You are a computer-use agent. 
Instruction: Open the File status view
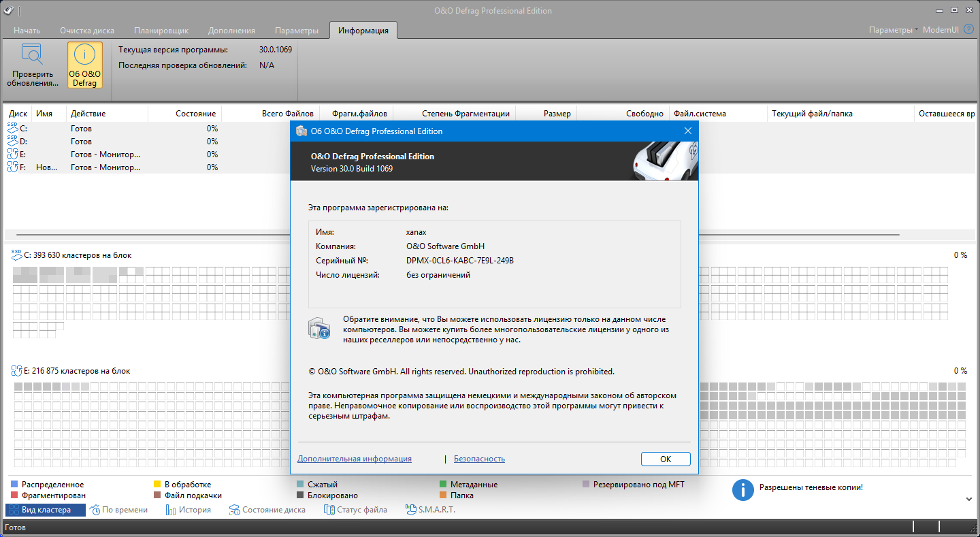click(356, 510)
